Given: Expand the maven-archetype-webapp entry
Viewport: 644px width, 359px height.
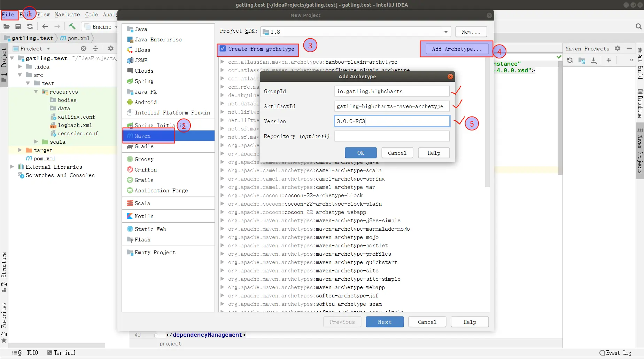Looking at the screenshot, I should click(x=222, y=287).
